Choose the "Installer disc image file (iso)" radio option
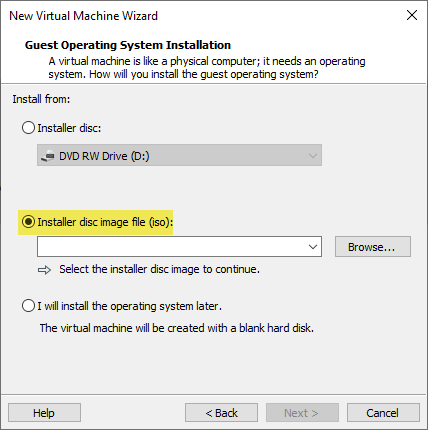428x430 pixels. pos(28,222)
